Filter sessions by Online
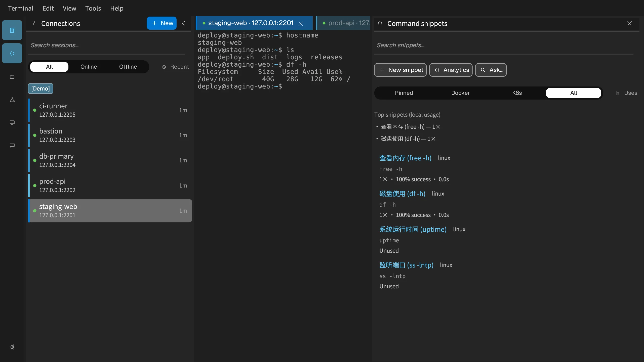This screenshot has height=362, width=644. 89,67
